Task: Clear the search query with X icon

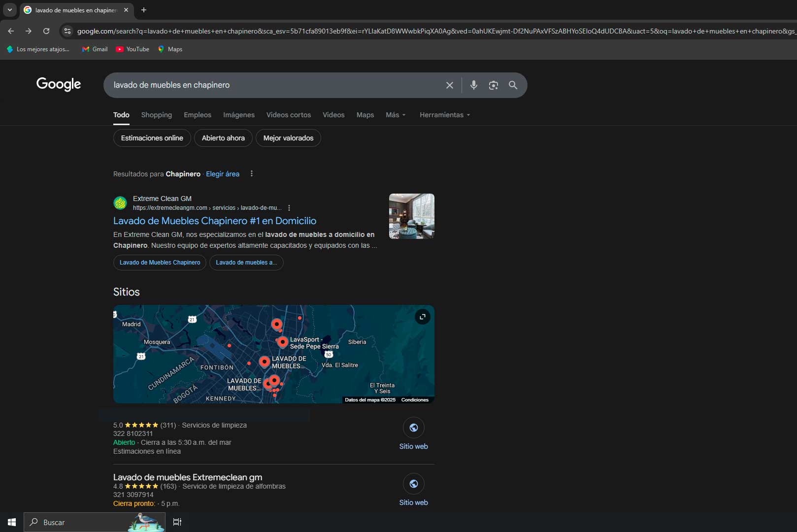Action: (450, 85)
